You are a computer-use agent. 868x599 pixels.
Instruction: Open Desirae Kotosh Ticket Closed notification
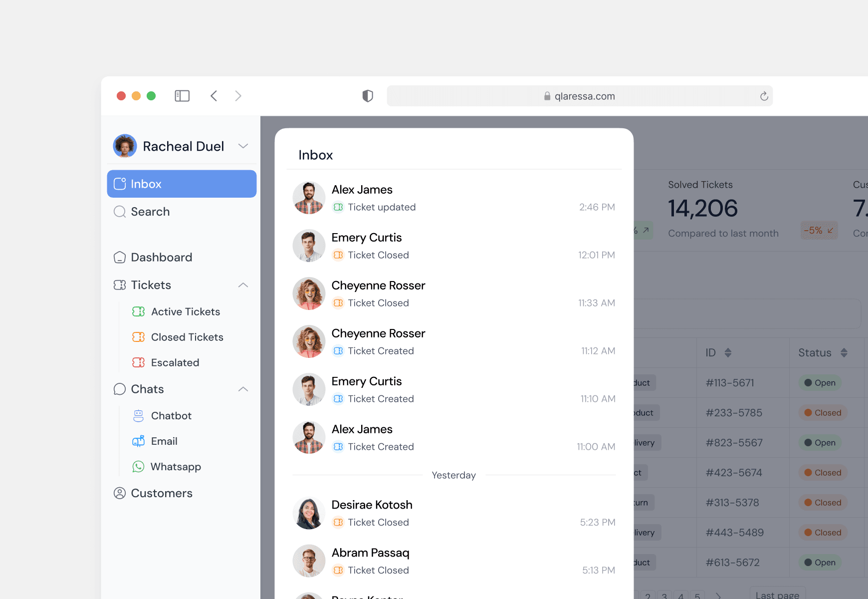tap(453, 513)
